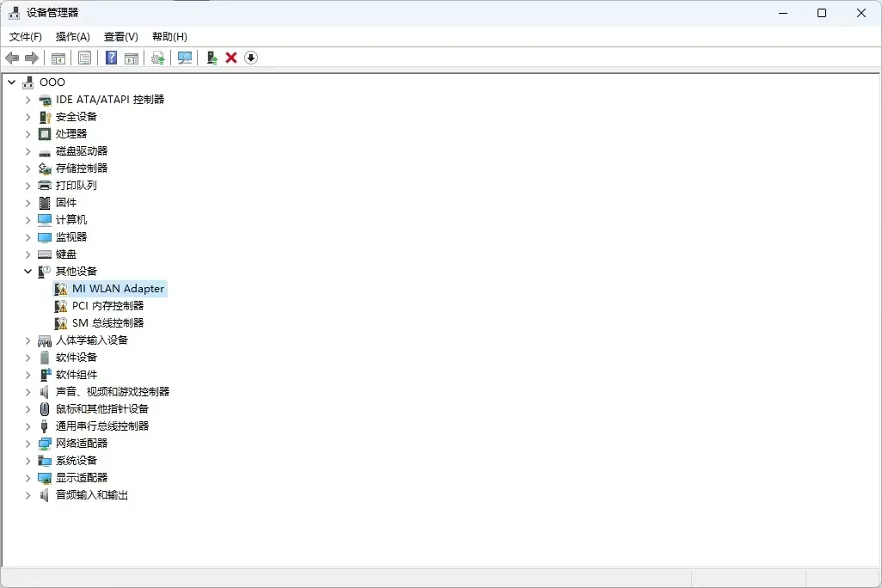This screenshot has width=882, height=588.
Task: Click the update device driver icon
Action: point(157,58)
